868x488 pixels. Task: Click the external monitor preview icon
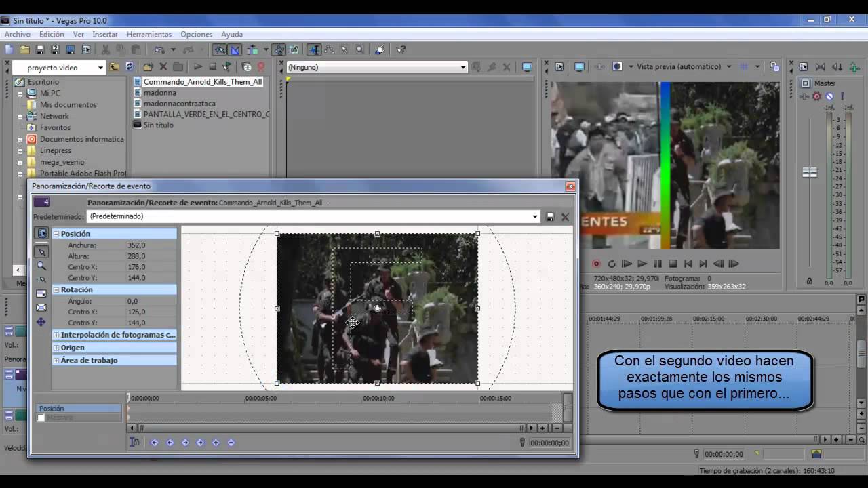pos(579,67)
